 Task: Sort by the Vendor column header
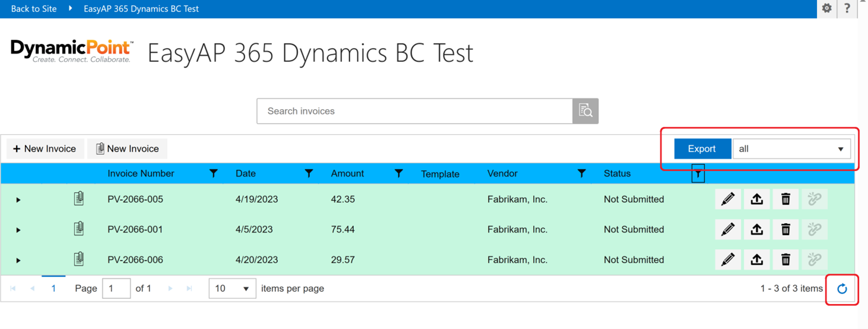click(x=502, y=173)
